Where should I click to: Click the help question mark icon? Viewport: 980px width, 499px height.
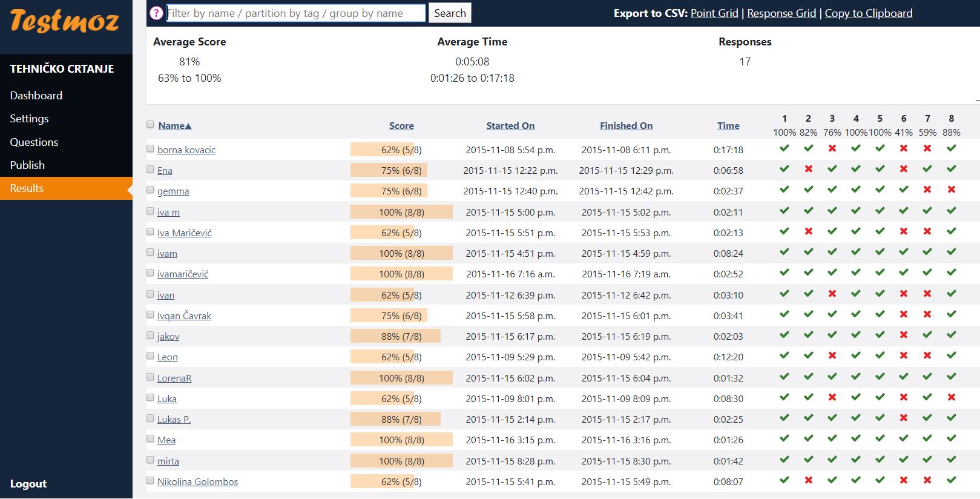click(x=156, y=13)
